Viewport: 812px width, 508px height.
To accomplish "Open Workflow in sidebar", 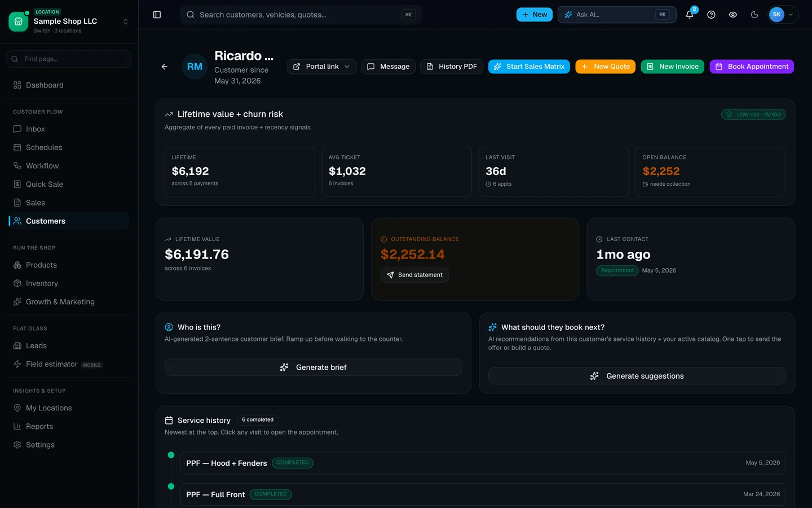I will point(69,166).
